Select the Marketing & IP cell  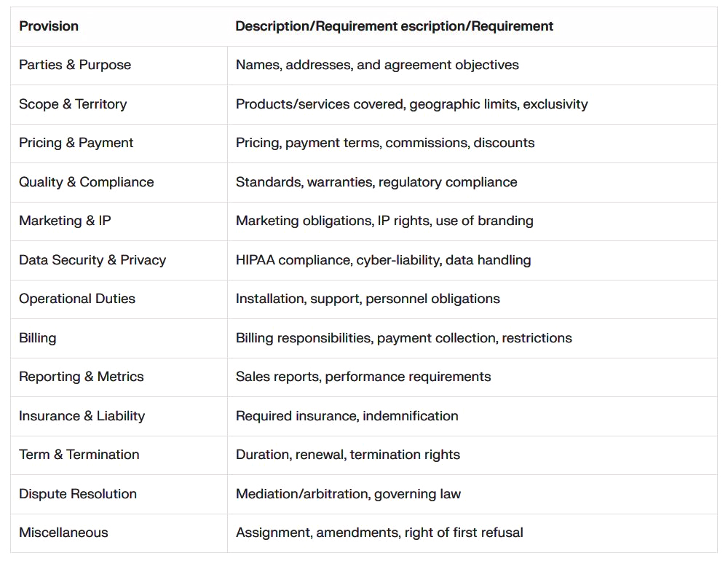pyautogui.click(x=65, y=221)
